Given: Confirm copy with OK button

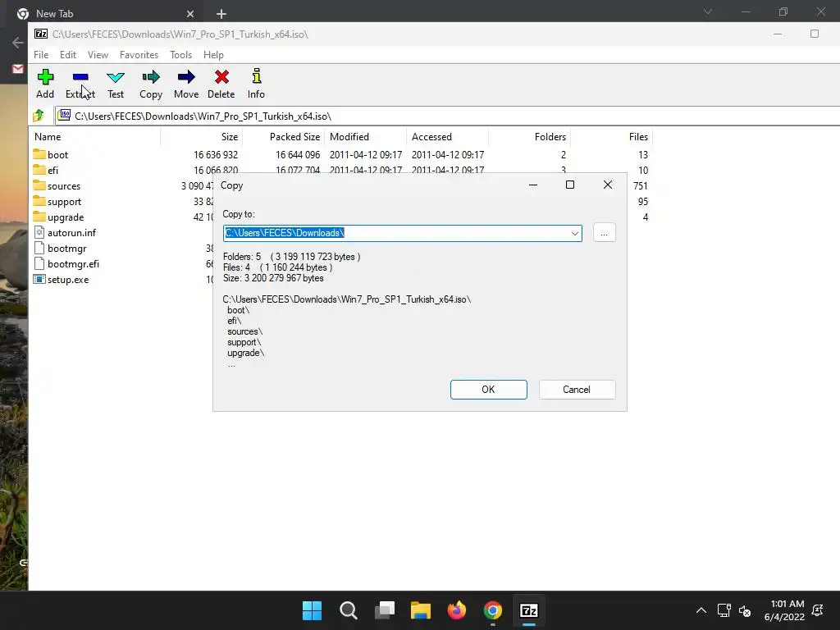Looking at the screenshot, I should [x=489, y=390].
